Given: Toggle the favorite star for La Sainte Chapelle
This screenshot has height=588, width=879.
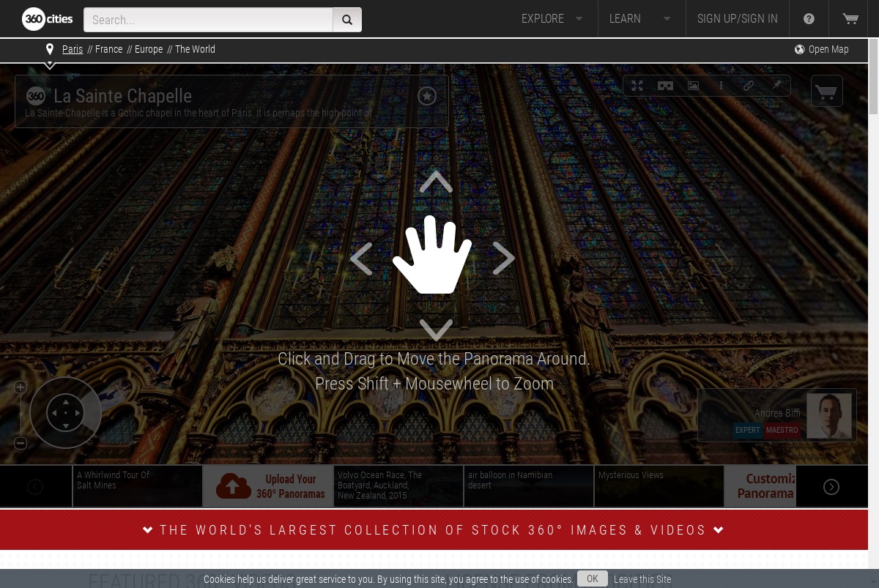Looking at the screenshot, I should click(427, 96).
